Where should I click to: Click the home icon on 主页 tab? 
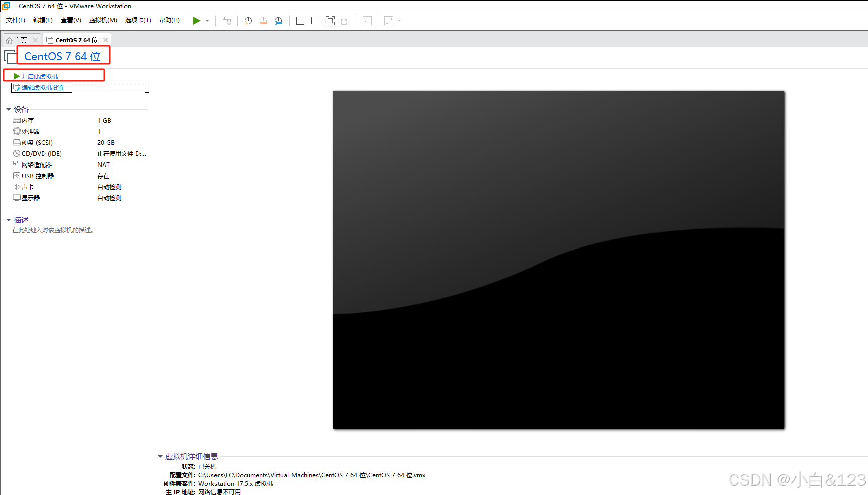(9, 40)
